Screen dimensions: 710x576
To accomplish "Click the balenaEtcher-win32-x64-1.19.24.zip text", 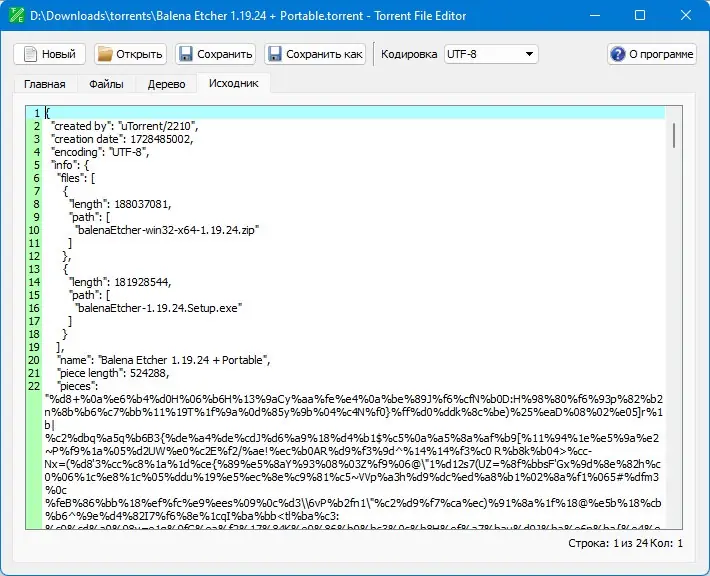I will click(x=167, y=230).
